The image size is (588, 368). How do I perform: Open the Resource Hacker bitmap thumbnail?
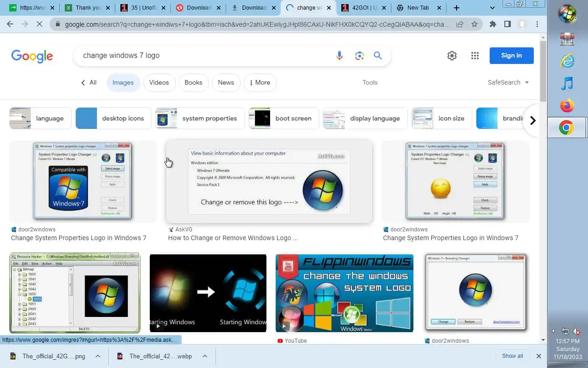75,293
